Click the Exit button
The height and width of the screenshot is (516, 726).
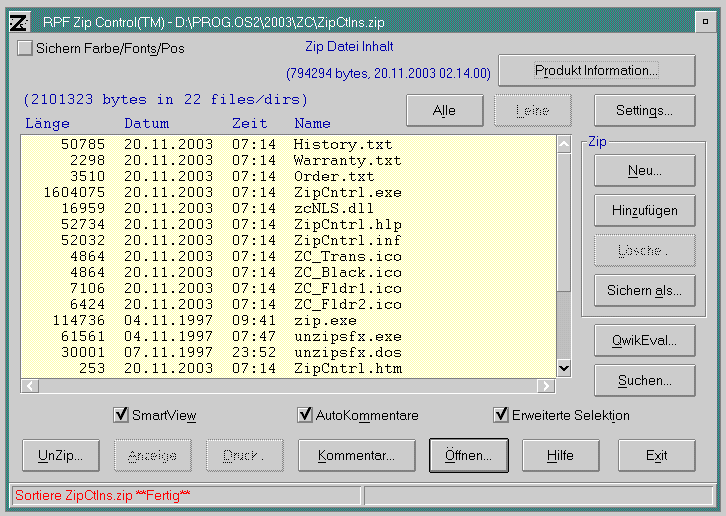coord(657,455)
